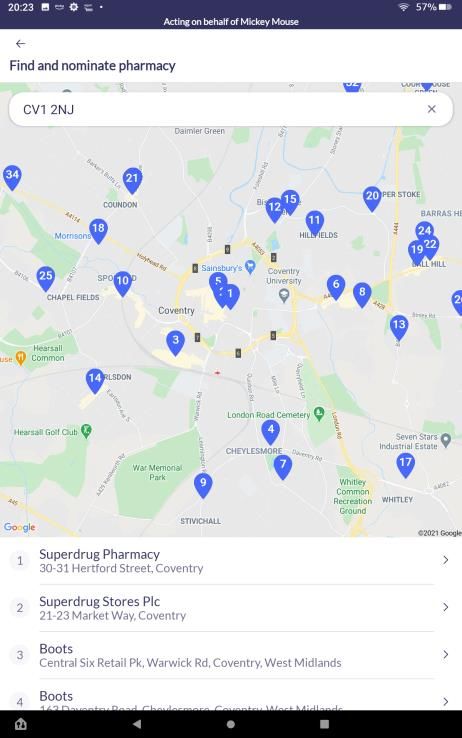Tap the Android home navigation button
The height and width of the screenshot is (738, 462).
pos(231,724)
